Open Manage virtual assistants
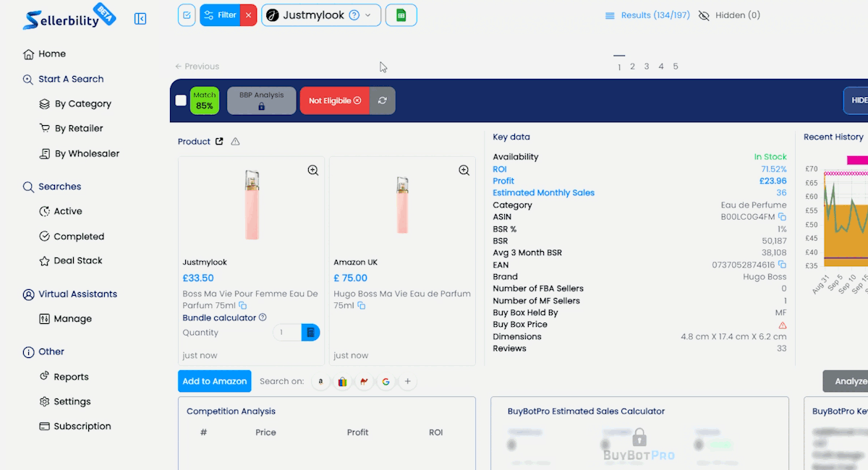The width and height of the screenshot is (868, 470). pyautogui.click(x=65, y=319)
